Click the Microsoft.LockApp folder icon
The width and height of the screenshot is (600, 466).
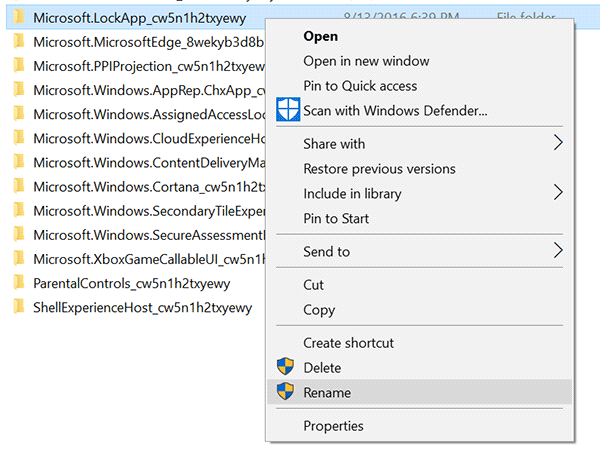point(18,18)
